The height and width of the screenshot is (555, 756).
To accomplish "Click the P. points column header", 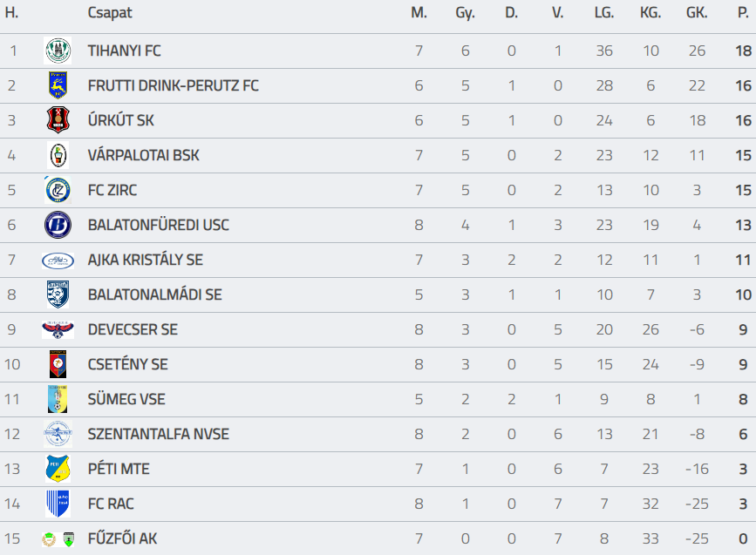I will 743,13.
